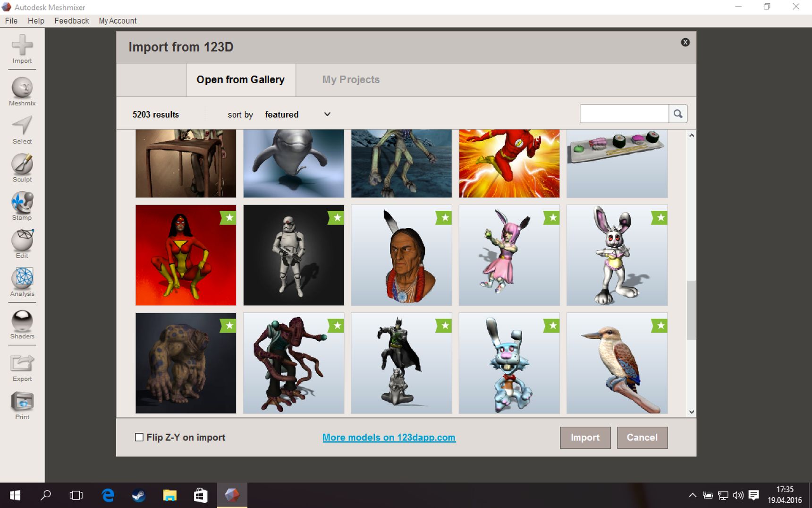This screenshot has height=508, width=812.
Task: Open the Meshmix tool
Action: click(x=22, y=92)
